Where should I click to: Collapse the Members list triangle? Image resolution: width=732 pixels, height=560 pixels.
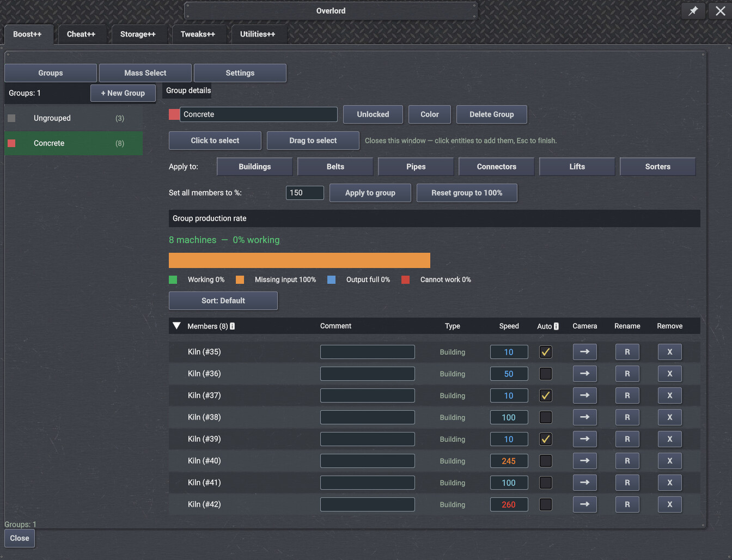click(x=176, y=326)
